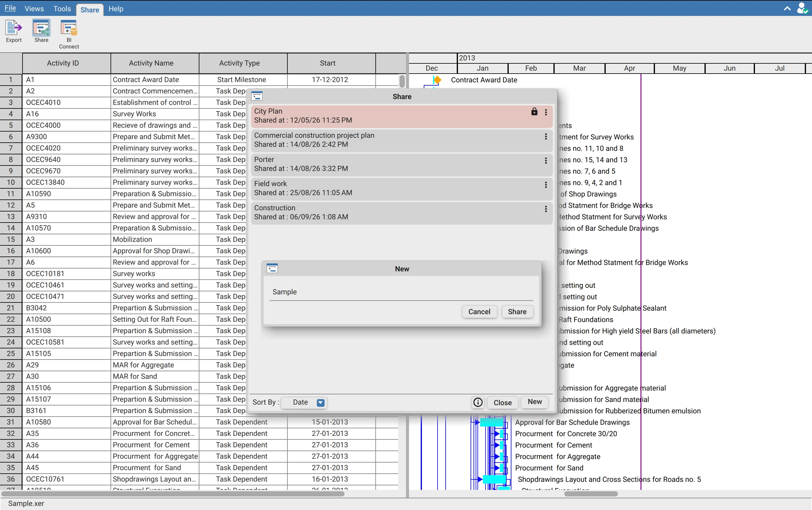The width and height of the screenshot is (812, 510).
Task: Collapse the ribbon with the up chevron
Action: coord(787,8)
